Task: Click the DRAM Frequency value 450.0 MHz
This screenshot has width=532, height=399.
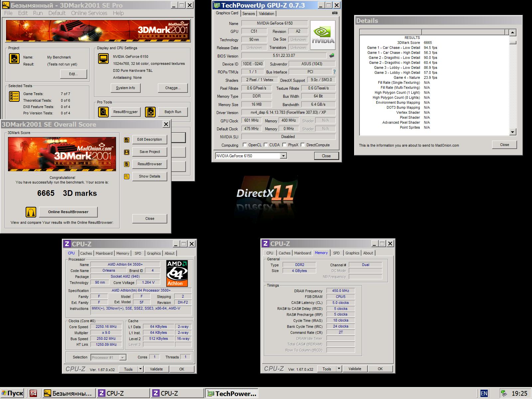Action: (x=341, y=291)
